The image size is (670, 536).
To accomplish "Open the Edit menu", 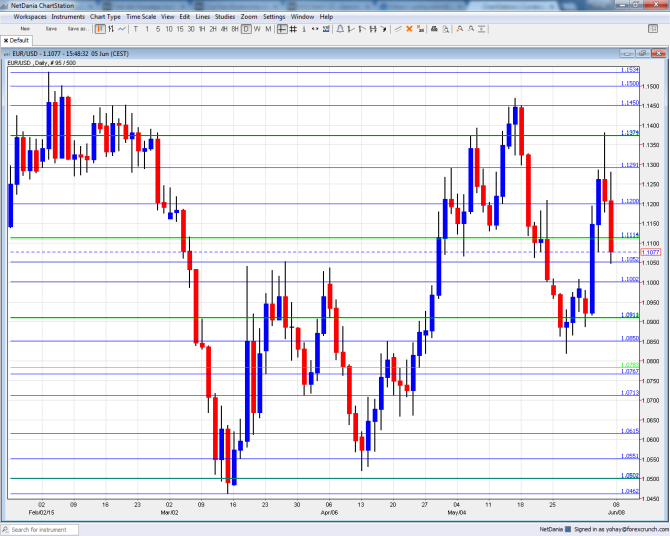I will (x=185, y=17).
